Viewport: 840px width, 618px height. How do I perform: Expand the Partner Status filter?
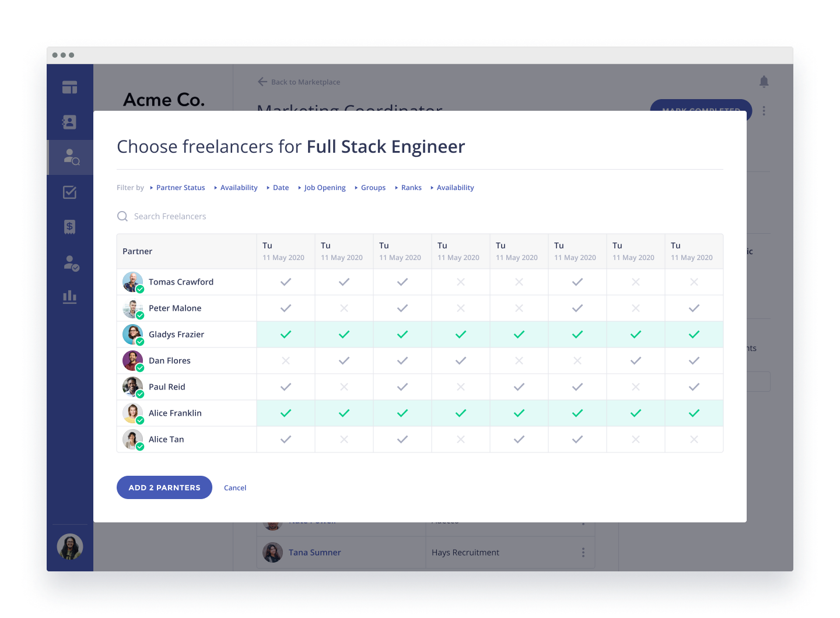(x=178, y=188)
